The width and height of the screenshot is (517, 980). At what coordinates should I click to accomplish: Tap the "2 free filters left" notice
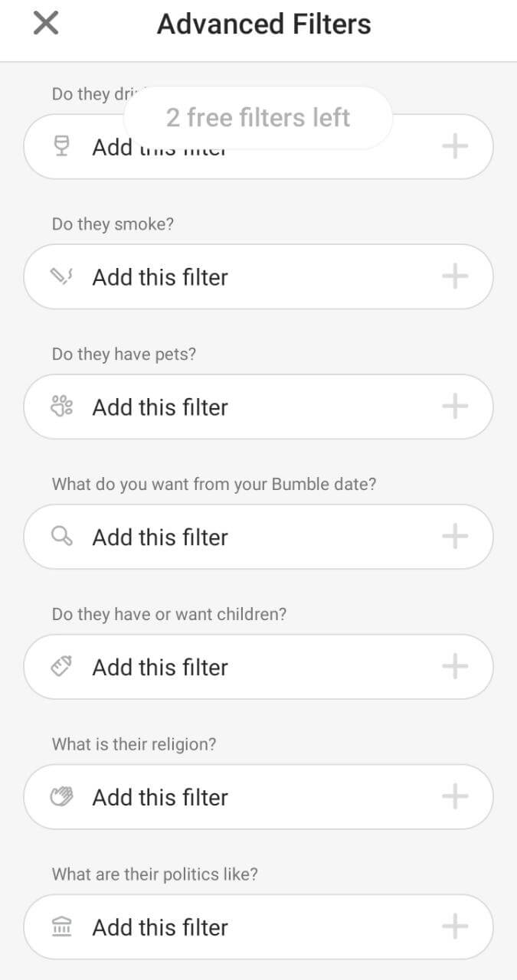click(258, 118)
